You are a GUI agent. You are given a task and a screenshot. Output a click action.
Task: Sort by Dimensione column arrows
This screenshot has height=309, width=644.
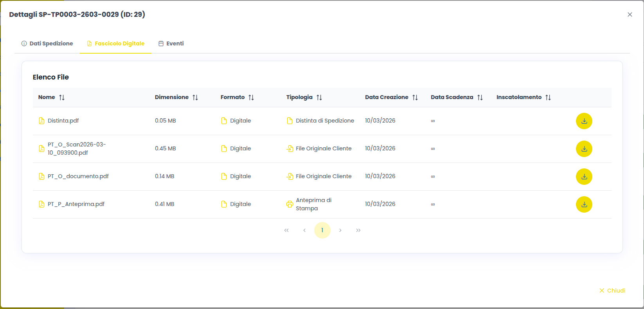coord(195,98)
